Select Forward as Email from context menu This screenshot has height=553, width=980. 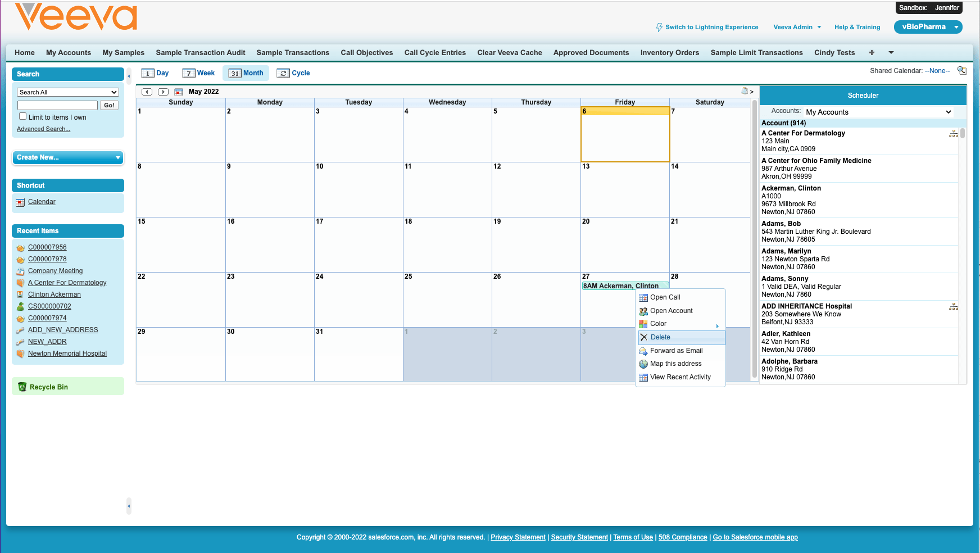[x=676, y=350]
